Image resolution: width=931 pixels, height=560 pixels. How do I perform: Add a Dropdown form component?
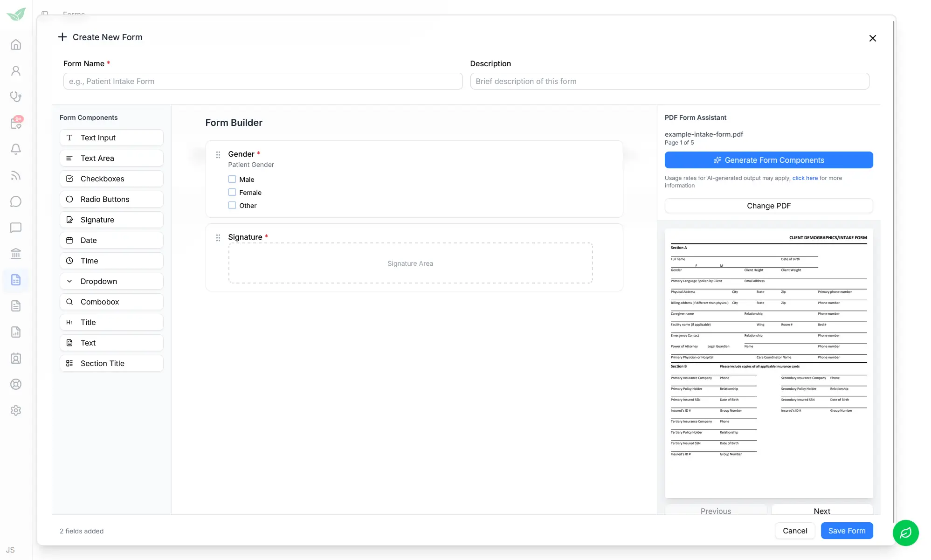[x=111, y=281]
